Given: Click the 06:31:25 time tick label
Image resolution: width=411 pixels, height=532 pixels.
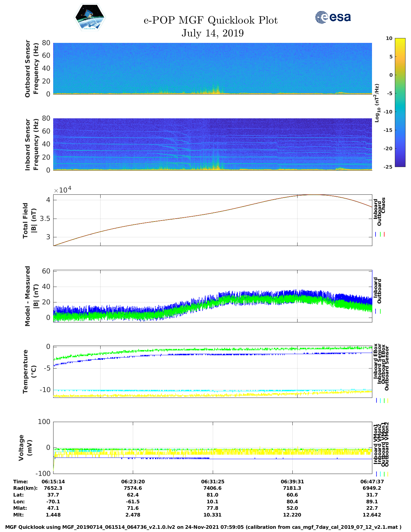Looking at the screenshot, I should coord(212,481).
